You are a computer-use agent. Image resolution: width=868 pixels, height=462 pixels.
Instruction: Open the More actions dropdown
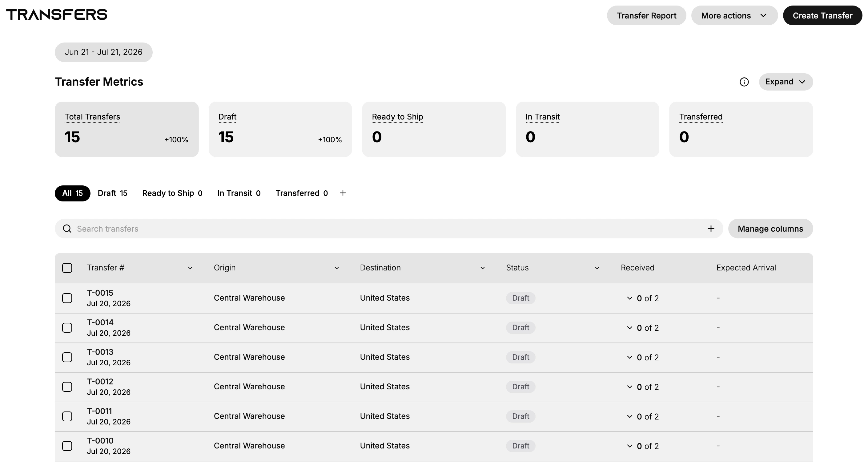click(x=734, y=15)
